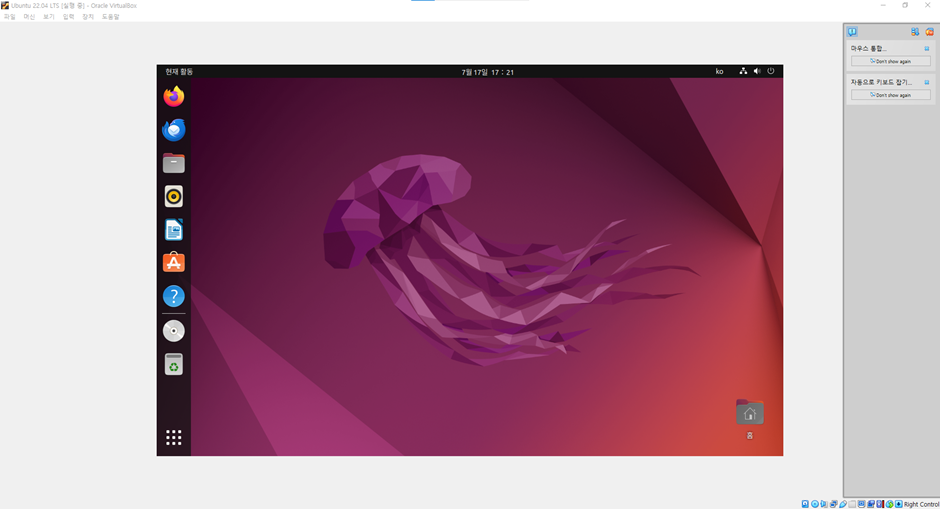Screen dimensions: 940x509
Task: Open Firefox from the Ubuntu dock
Action: pos(174,96)
